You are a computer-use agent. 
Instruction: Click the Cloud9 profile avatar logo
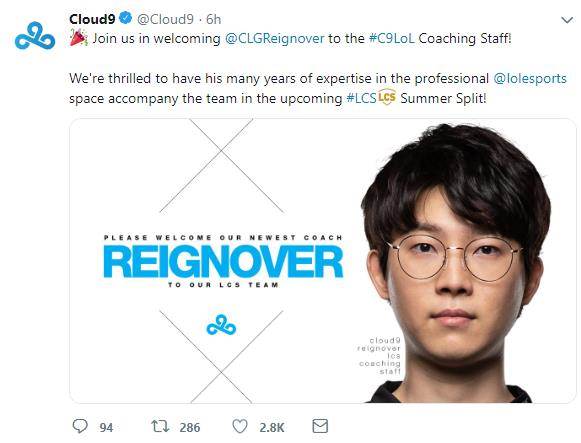click(35, 36)
